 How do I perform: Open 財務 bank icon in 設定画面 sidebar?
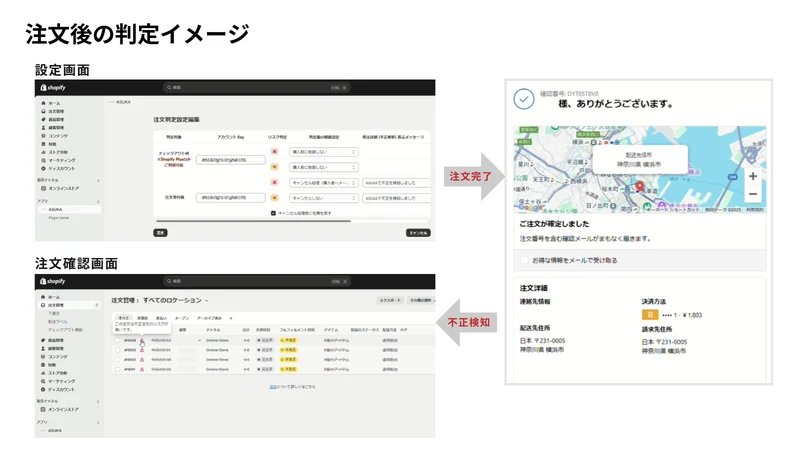click(43, 144)
